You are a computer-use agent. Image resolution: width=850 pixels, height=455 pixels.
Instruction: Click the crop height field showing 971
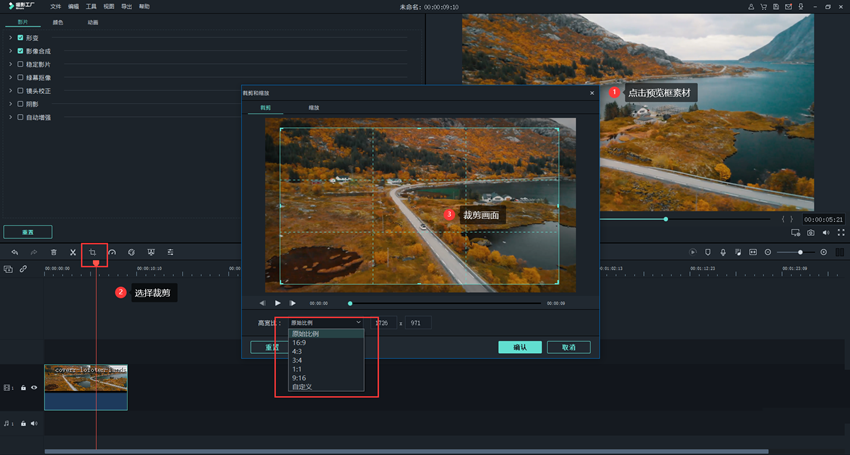point(418,323)
